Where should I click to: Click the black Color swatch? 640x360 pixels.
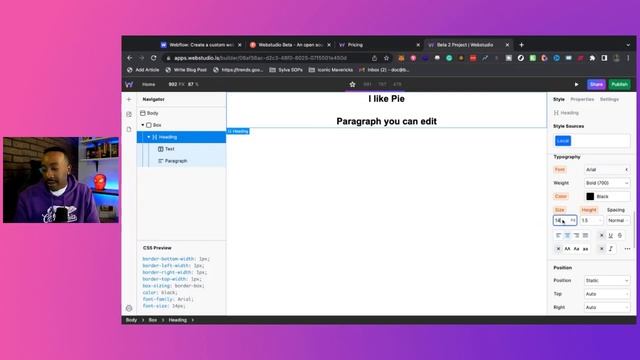[590, 196]
